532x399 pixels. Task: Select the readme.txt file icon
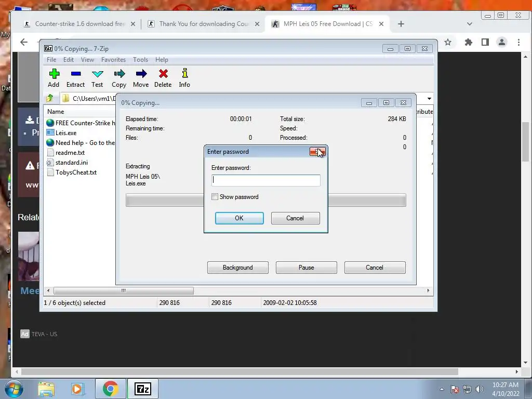pos(50,152)
